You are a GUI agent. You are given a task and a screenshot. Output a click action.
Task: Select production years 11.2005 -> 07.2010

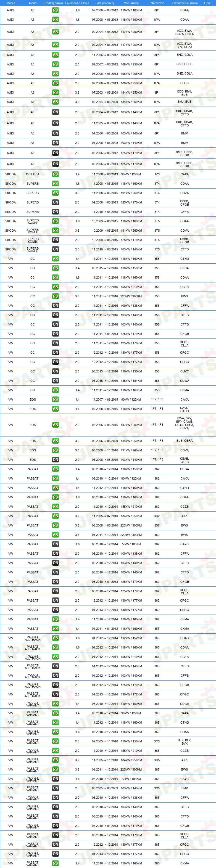[x=105, y=516]
